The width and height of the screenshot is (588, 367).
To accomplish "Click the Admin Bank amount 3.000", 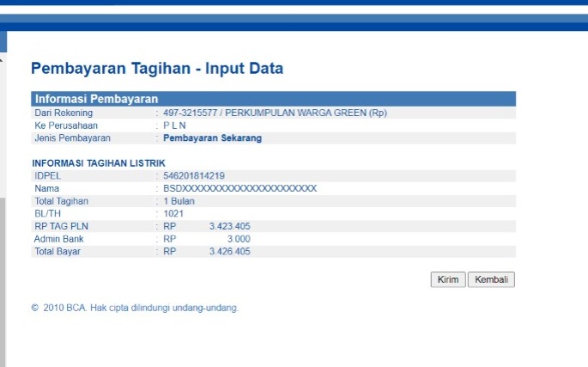I will (x=238, y=239).
